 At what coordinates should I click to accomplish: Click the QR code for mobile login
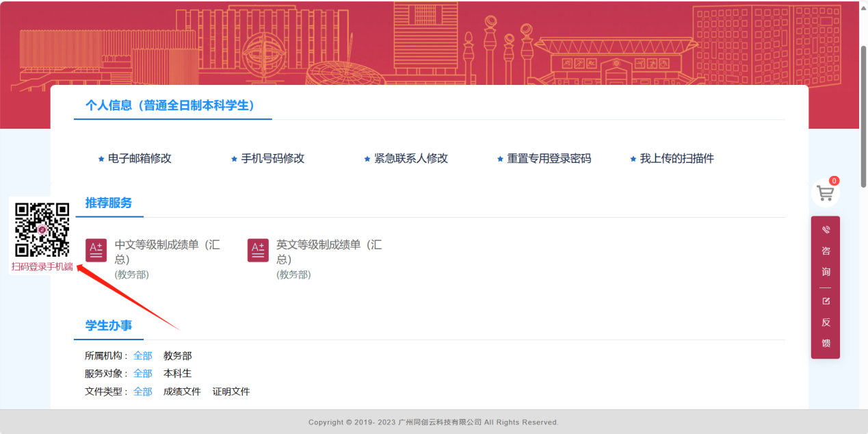pos(42,229)
